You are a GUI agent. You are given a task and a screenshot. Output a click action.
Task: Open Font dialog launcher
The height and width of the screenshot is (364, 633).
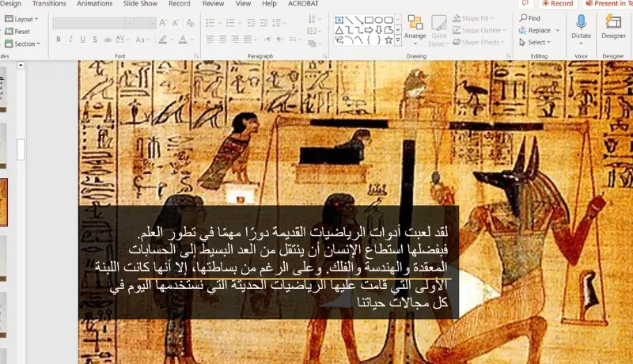(196, 56)
